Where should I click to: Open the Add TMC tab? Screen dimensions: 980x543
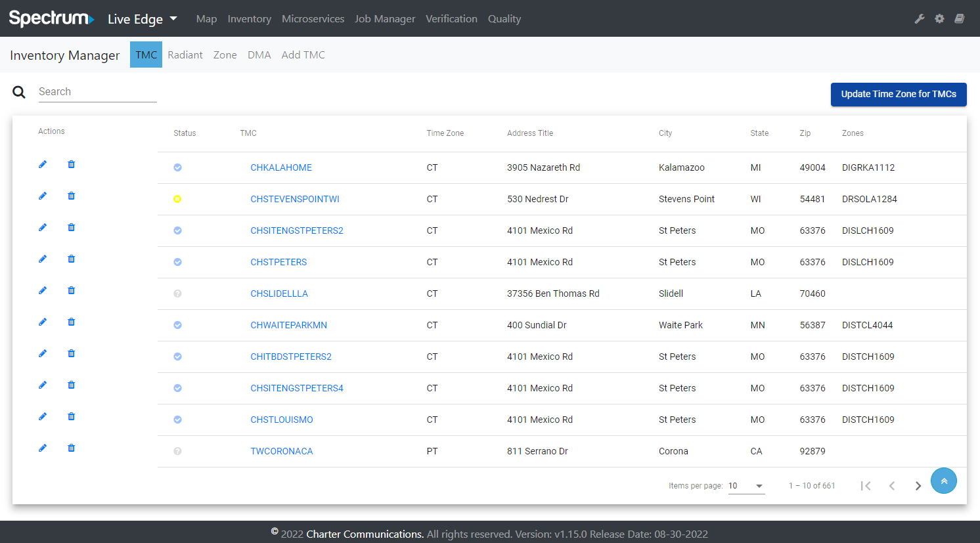(303, 55)
